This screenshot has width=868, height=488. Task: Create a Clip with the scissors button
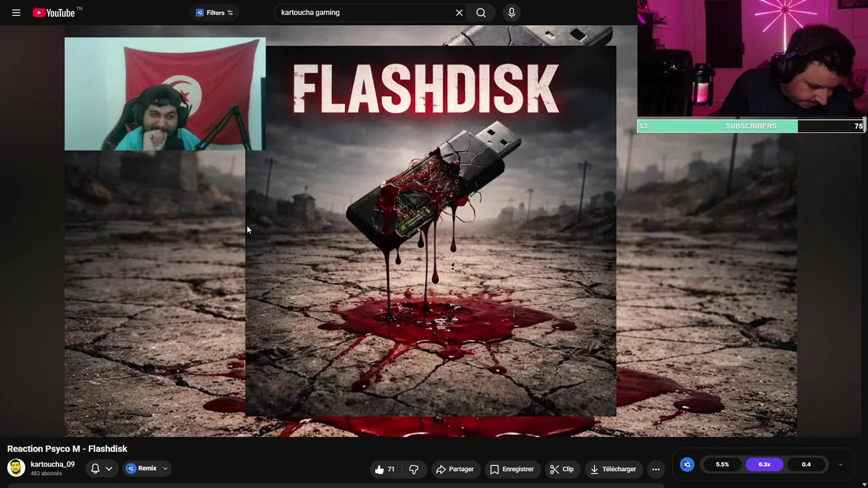coord(561,469)
